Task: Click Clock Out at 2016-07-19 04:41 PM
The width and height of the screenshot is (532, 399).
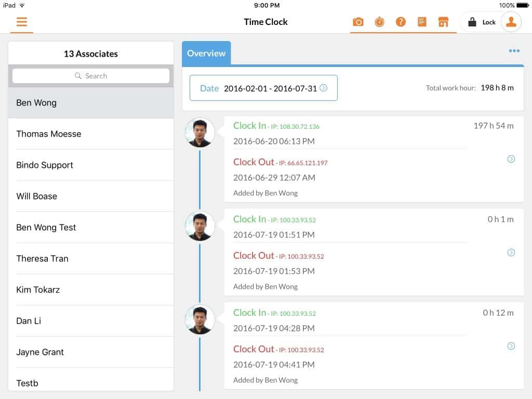Action: pyautogui.click(x=254, y=349)
